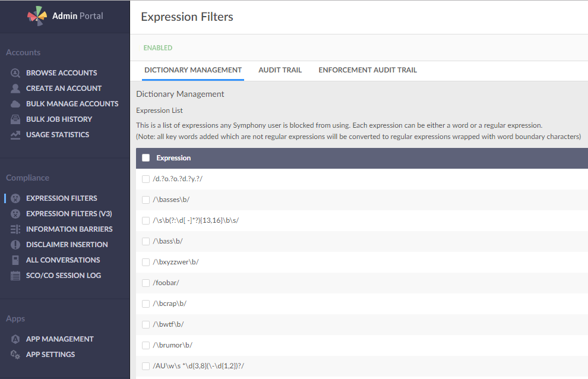Click the Browse Accounts magnifier icon
The width and height of the screenshot is (588, 379).
[x=15, y=73]
